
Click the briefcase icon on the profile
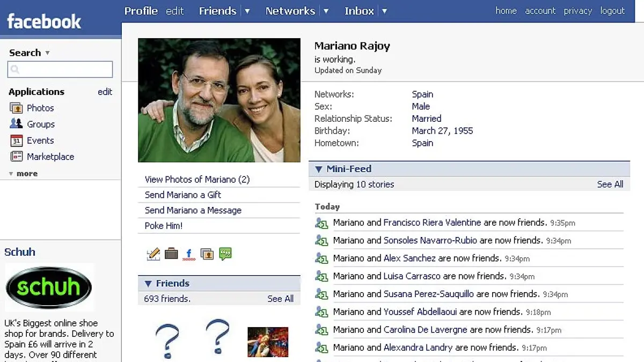click(x=171, y=254)
